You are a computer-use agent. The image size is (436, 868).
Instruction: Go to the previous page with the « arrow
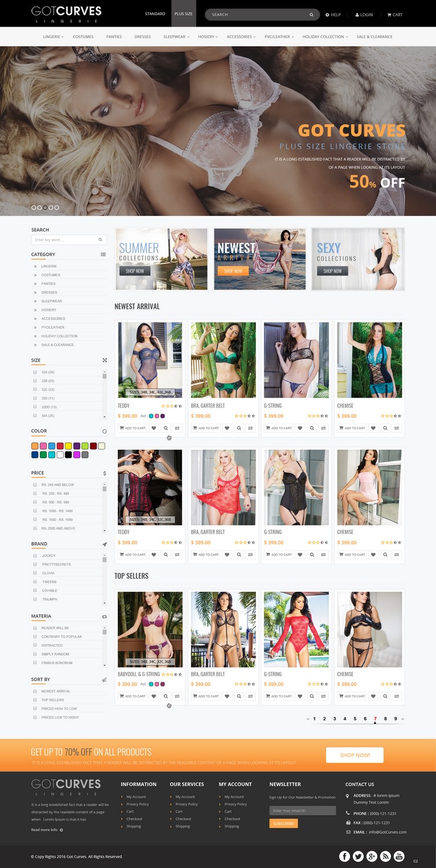click(308, 719)
